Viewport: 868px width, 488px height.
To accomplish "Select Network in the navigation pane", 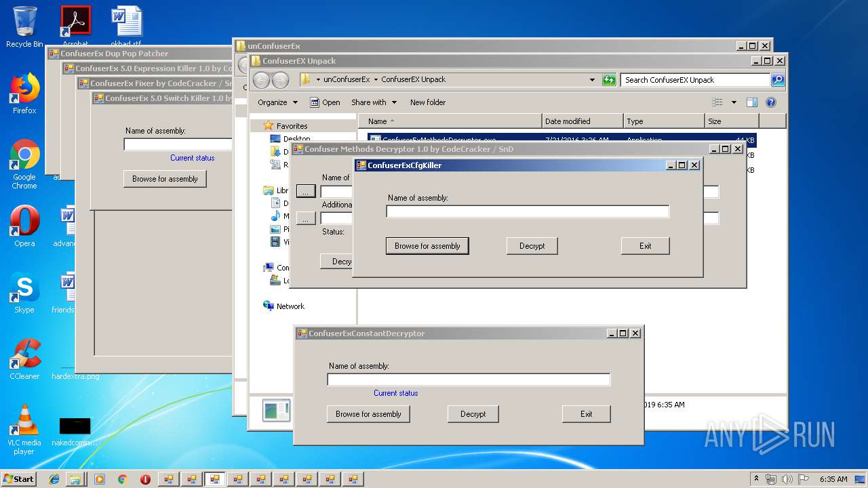I will click(x=290, y=306).
